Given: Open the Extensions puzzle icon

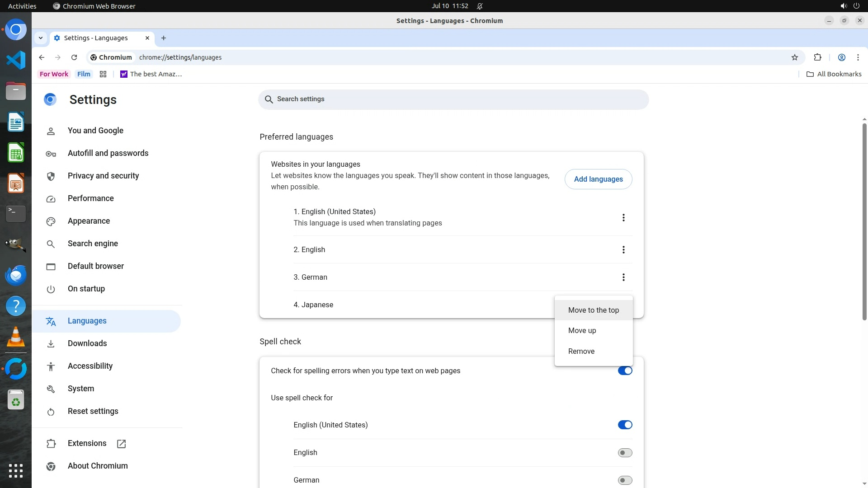Looking at the screenshot, I should point(817,57).
